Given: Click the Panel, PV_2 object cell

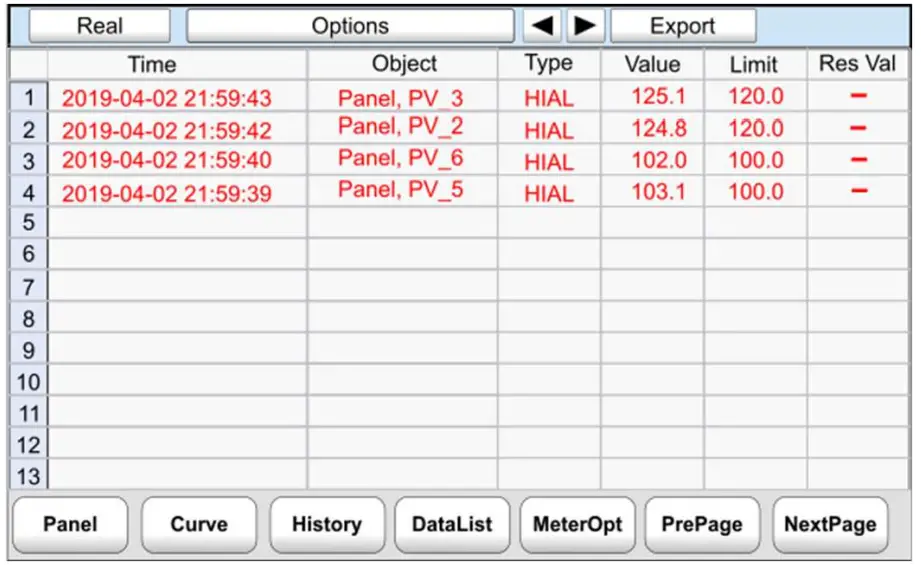Looking at the screenshot, I should (x=401, y=126).
